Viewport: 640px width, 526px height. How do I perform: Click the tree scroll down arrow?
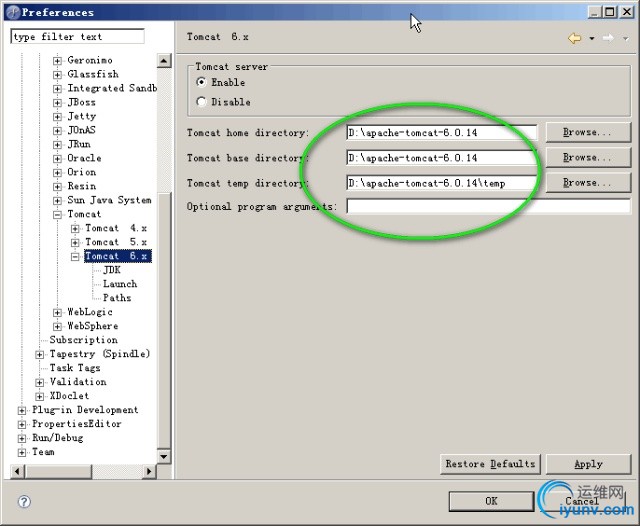[x=164, y=456]
